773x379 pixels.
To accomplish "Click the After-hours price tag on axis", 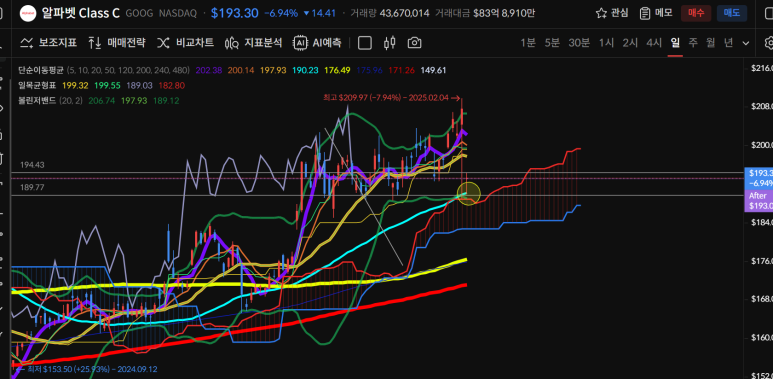I will (758, 201).
